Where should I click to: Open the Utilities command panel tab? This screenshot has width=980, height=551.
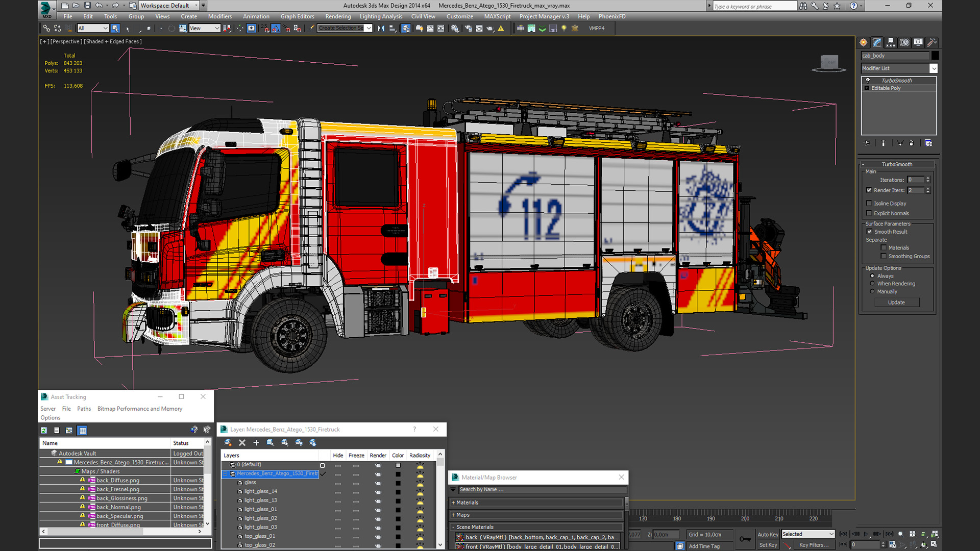point(932,42)
